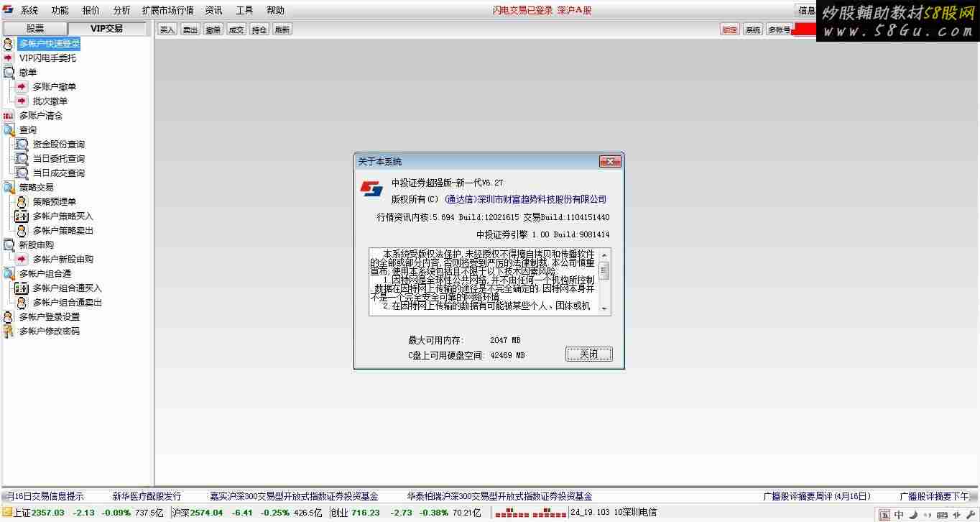Click the 撤单 toolbar button
This screenshot has height=522, width=980.
[x=213, y=29]
